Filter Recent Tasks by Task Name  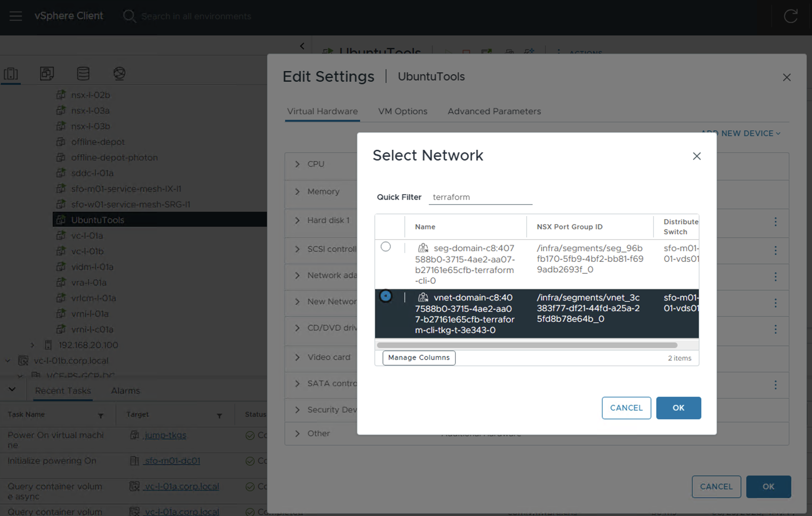coord(101,416)
